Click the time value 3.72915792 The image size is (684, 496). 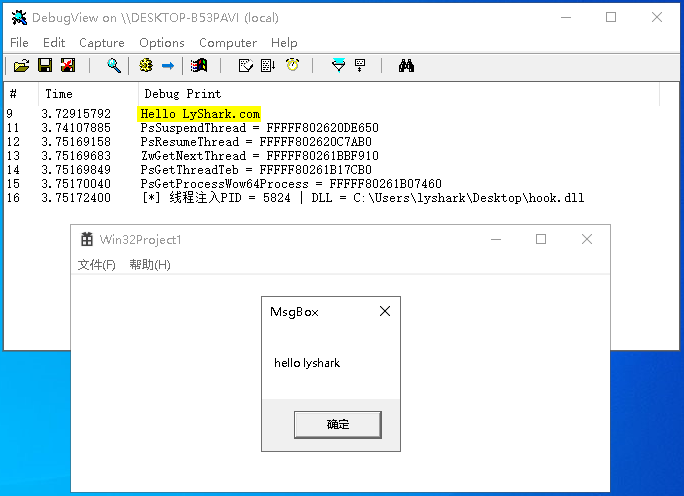[x=76, y=114]
